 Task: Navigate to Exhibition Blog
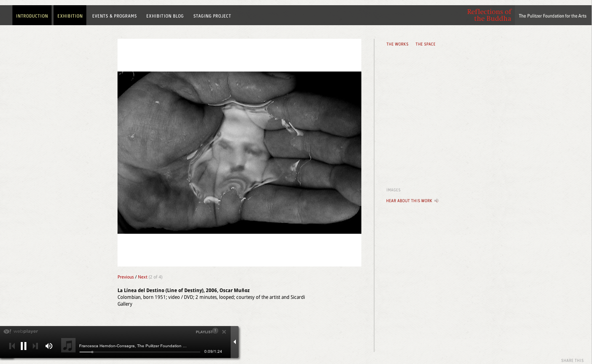[x=165, y=16]
